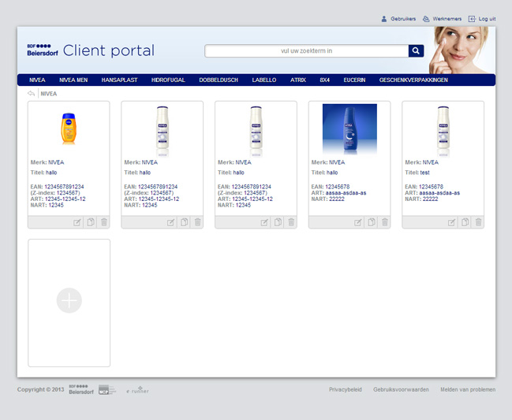The image size is (512, 420).
Task: Add a new product with plus icon
Action: click(69, 300)
